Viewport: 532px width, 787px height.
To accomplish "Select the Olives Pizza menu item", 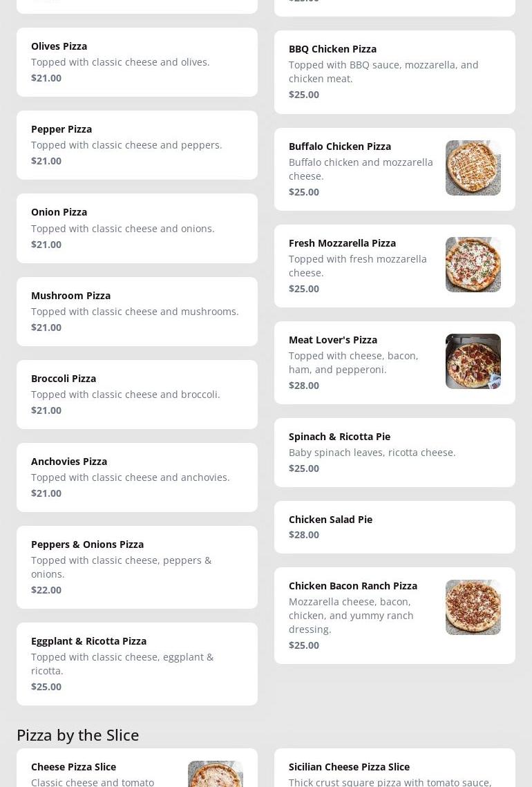I will point(137,62).
